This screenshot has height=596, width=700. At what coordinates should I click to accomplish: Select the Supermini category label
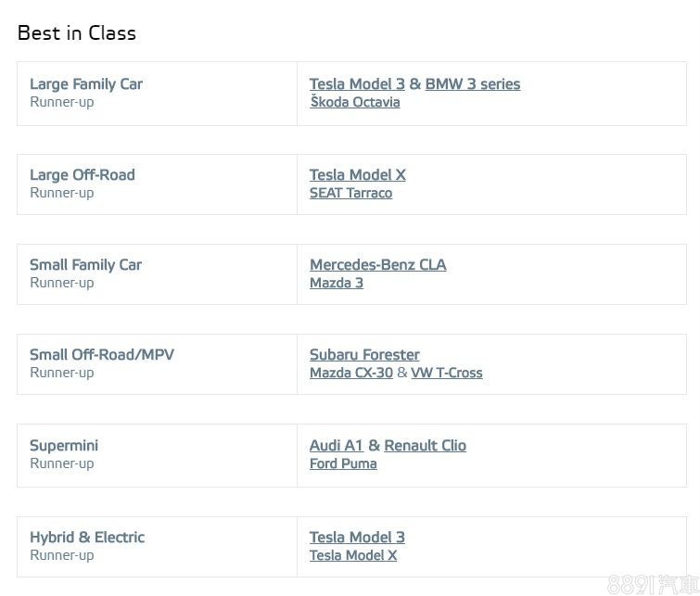pos(64,446)
